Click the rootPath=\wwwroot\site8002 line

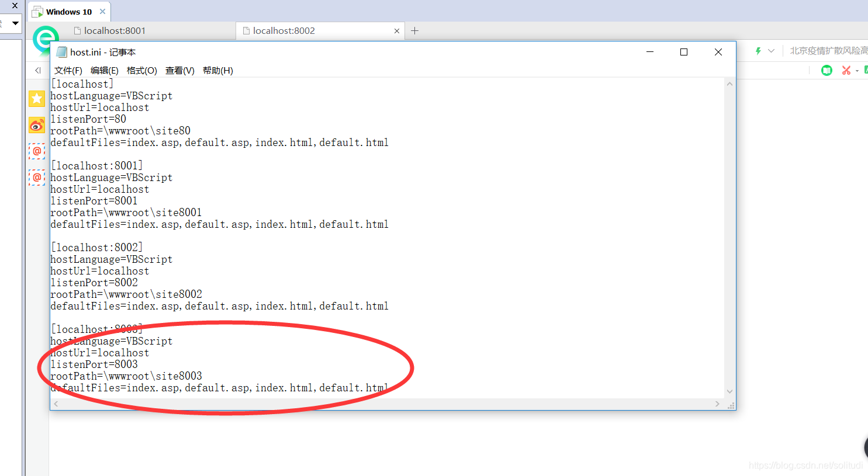pos(126,294)
